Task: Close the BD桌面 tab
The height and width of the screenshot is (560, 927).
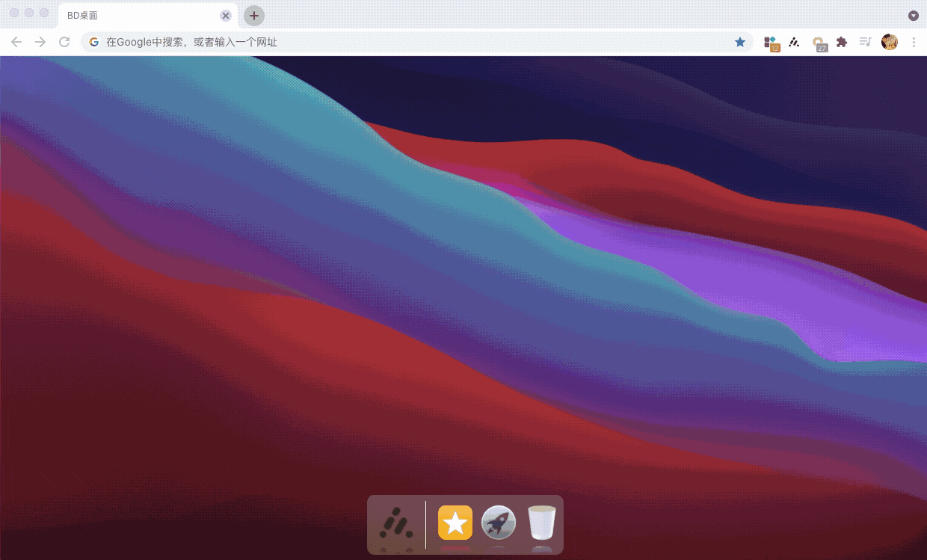Action: click(226, 15)
